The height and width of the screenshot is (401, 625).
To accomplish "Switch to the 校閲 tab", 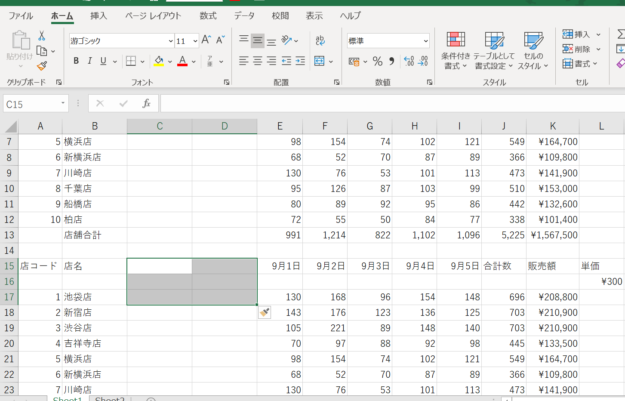I will point(280,16).
